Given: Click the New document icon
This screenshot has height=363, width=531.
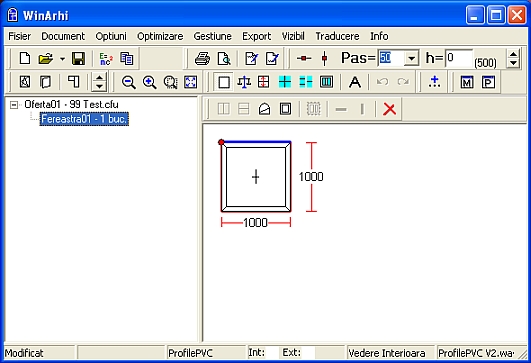Looking at the screenshot, I should pos(25,58).
